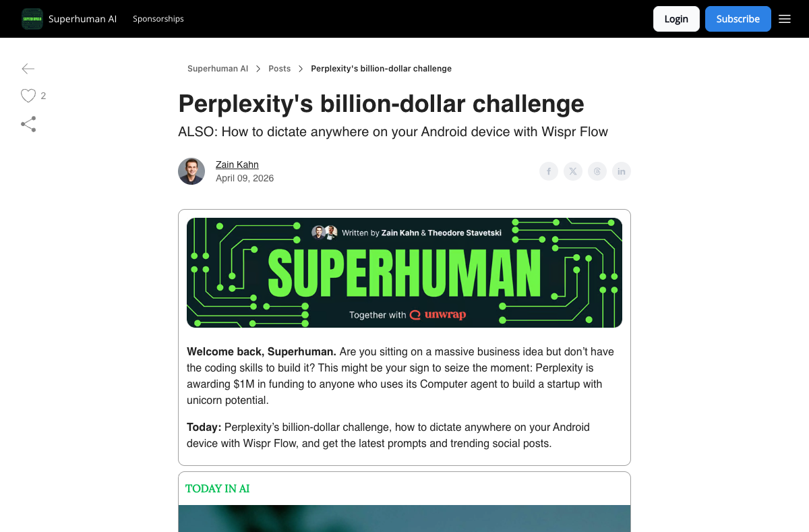View Zain Kahn's author profile
The width and height of the screenshot is (809, 532).
237,165
